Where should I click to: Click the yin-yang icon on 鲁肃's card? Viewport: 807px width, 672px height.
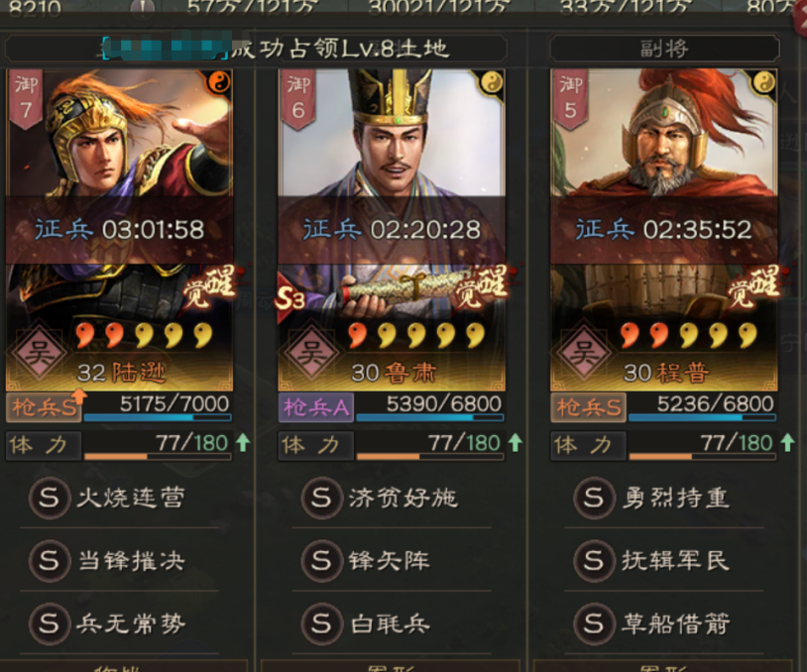(492, 82)
